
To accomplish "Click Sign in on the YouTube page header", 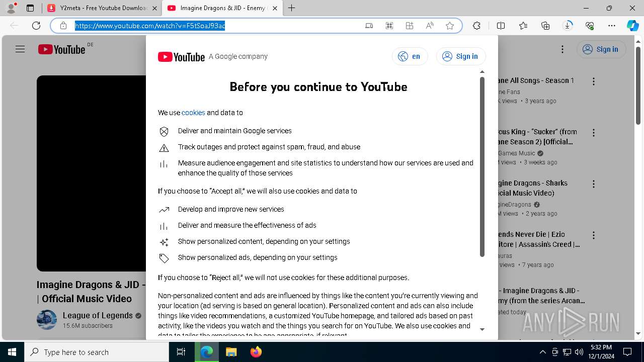I will (601, 49).
